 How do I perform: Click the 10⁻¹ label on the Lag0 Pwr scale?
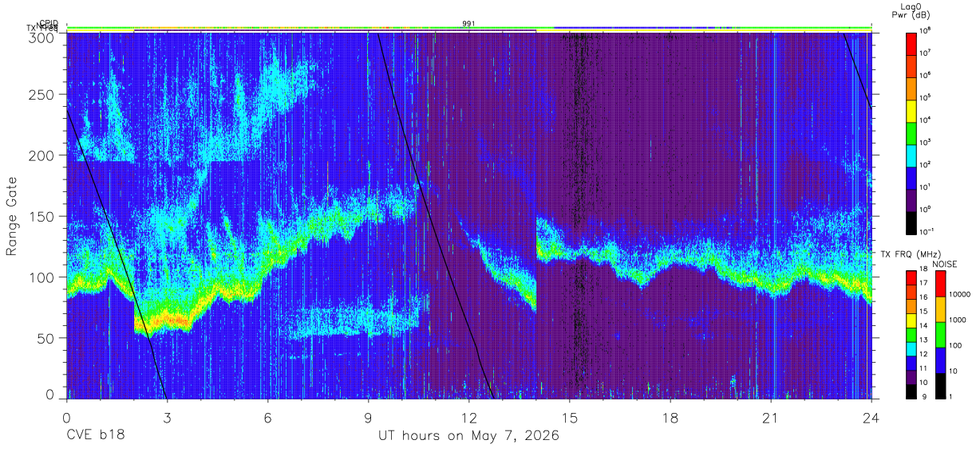927,231
